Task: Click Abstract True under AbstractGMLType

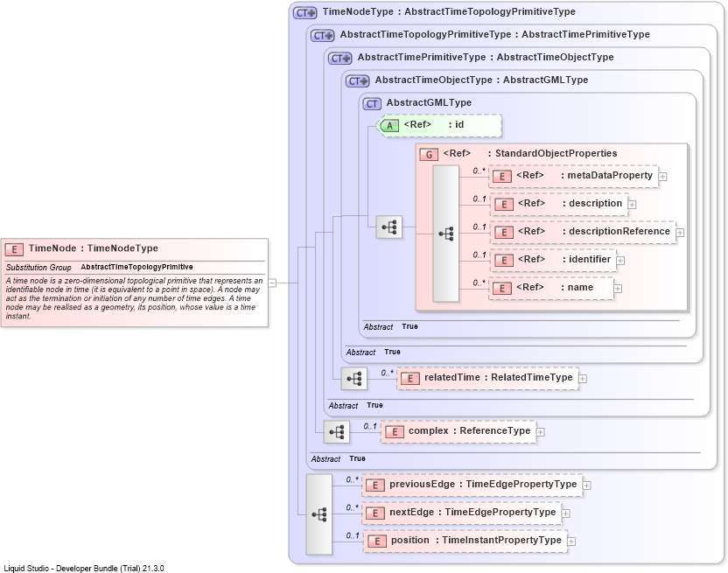Action: (390, 327)
